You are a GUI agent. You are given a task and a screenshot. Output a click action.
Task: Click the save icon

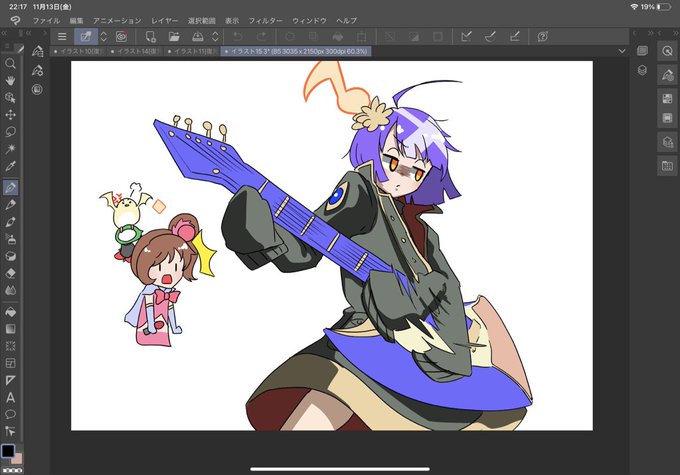198,36
